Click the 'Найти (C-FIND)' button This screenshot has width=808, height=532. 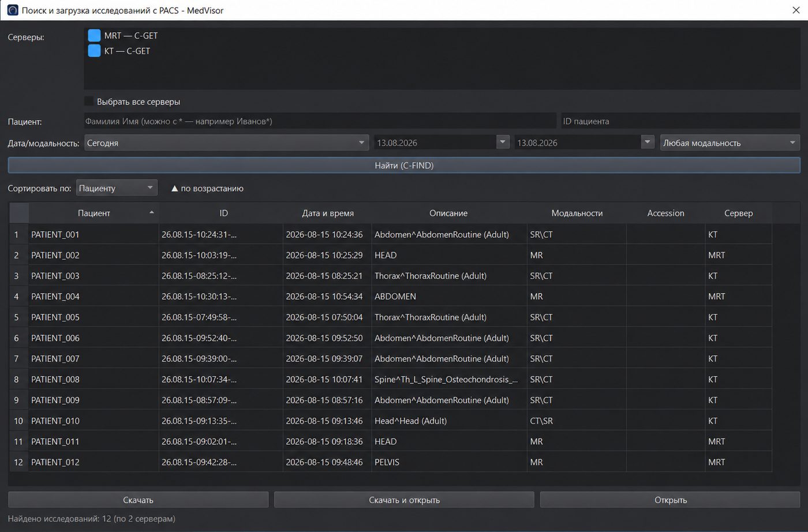(404, 166)
